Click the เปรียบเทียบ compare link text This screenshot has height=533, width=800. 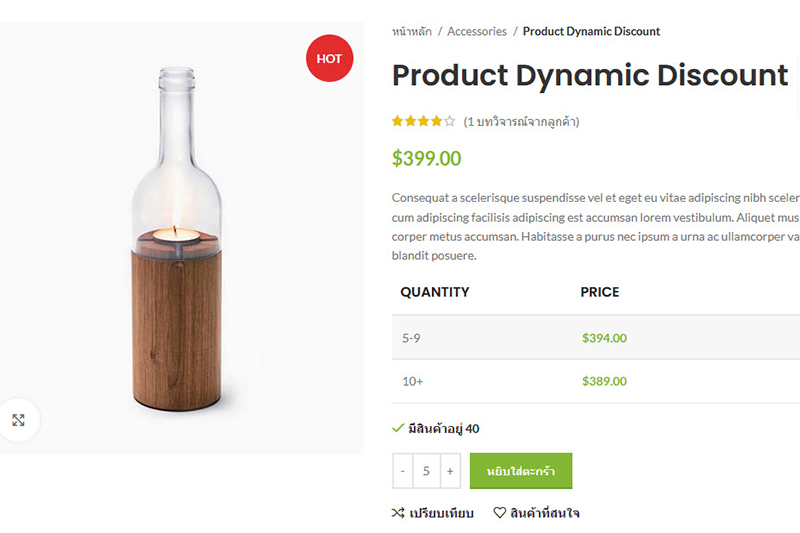coord(441,513)
